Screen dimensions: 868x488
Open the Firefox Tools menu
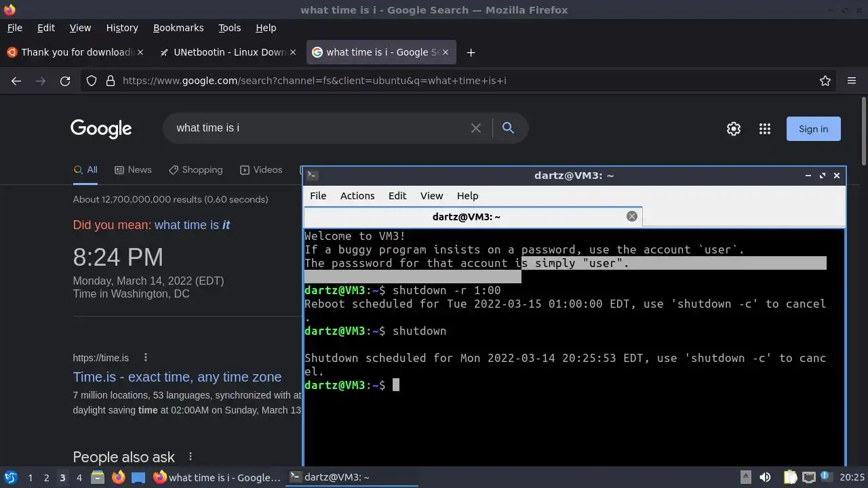[229, 28]
